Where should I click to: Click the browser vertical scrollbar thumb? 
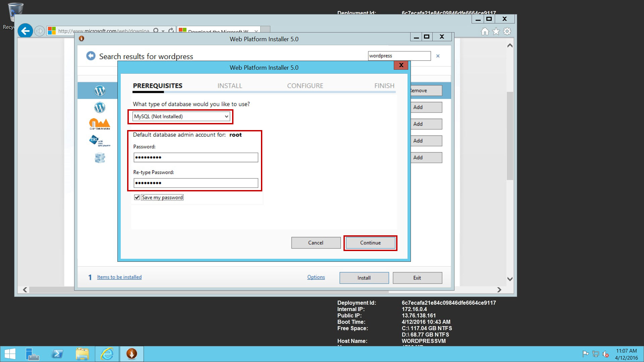pos(510,135)
